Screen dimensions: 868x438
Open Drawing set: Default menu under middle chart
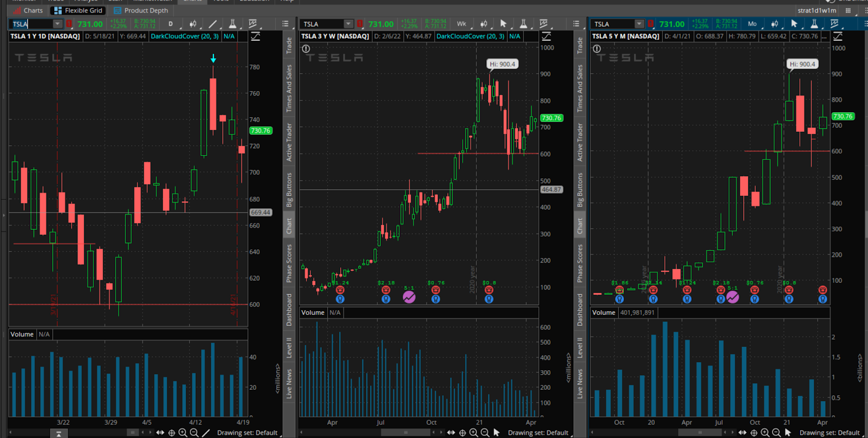538,433
